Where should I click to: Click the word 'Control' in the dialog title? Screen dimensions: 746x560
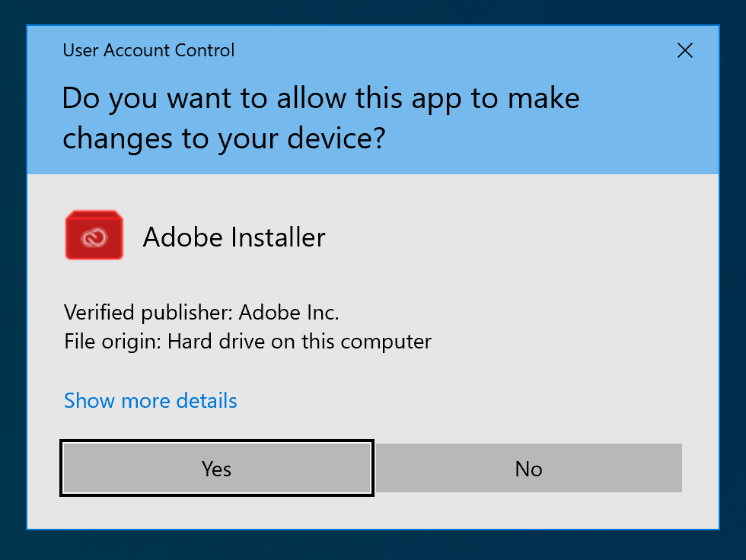pos(203,51)
